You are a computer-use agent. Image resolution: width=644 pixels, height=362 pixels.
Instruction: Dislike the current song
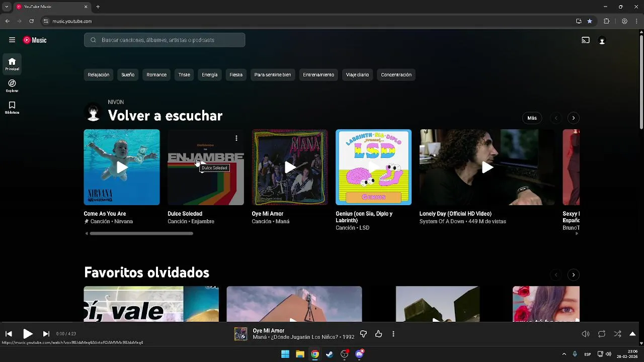pos(363,334)
